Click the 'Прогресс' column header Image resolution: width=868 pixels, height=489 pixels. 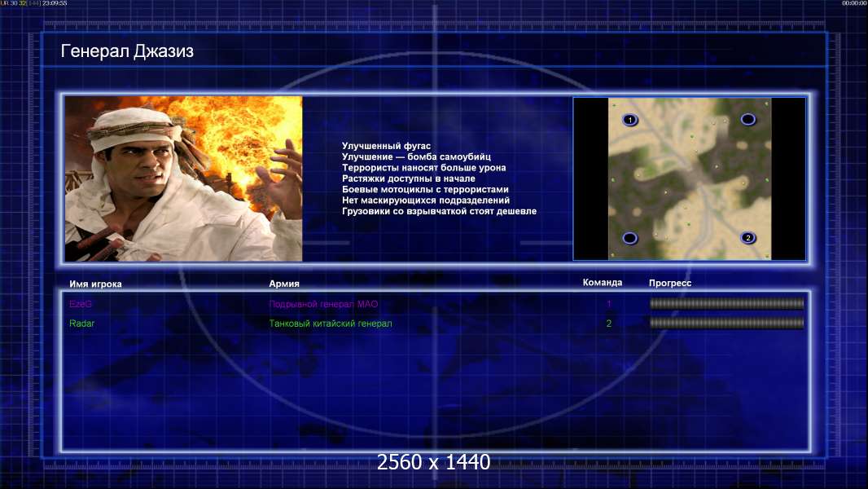670,283
